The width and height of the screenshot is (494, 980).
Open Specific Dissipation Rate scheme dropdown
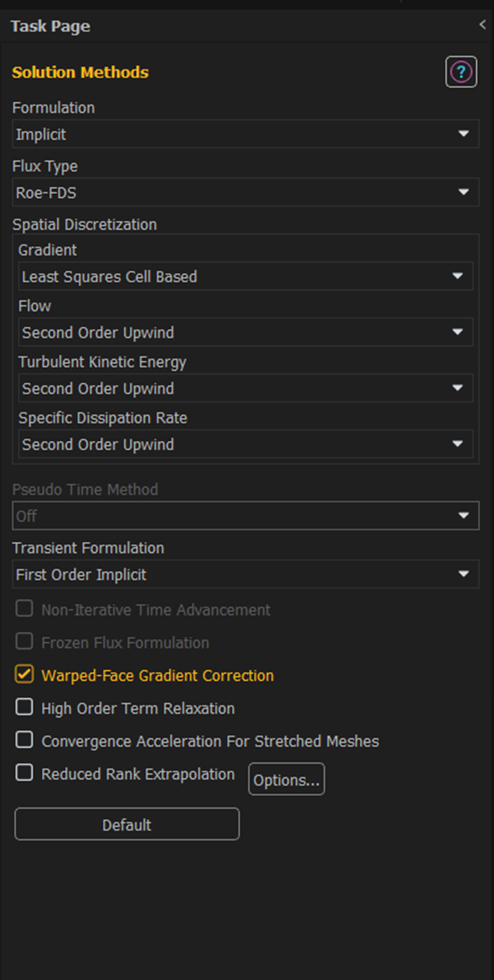(245, 444)
